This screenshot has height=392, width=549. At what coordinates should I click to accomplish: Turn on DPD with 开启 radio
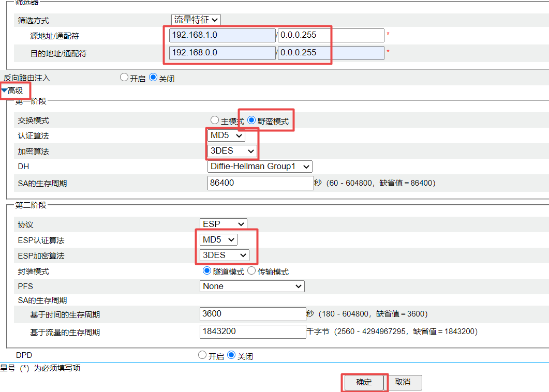click(x=202, y=355)
